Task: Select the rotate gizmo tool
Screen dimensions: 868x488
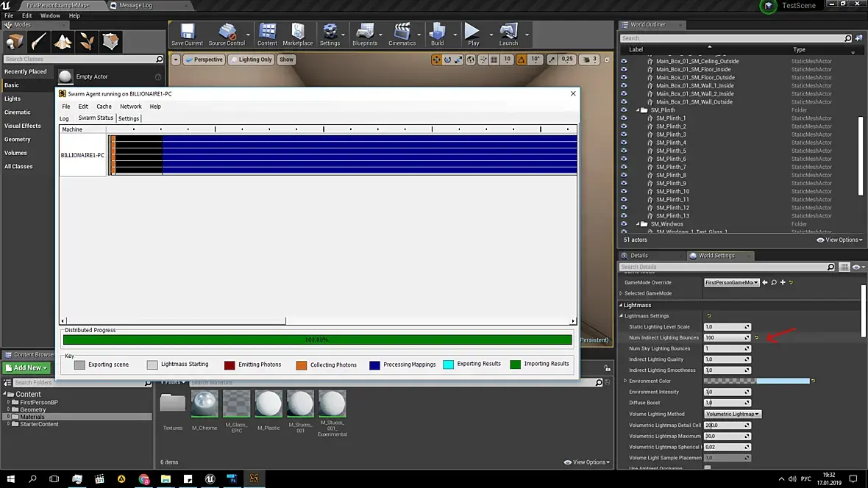Action: point(447,60)
